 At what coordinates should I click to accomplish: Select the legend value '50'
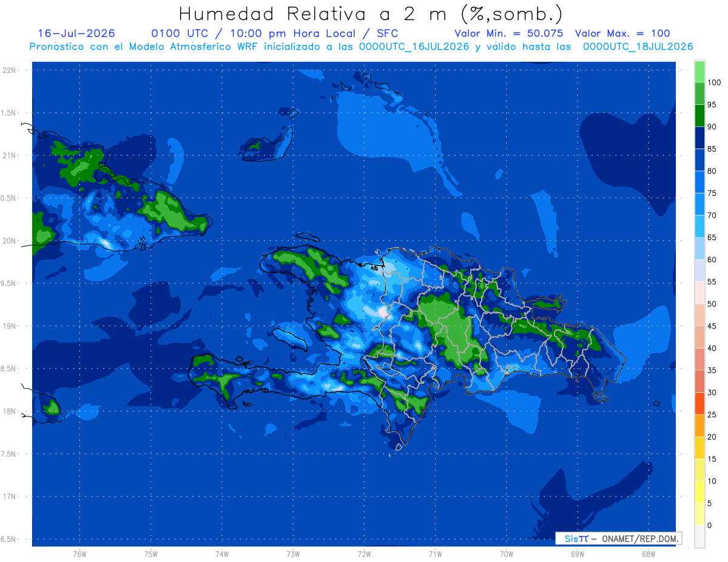[712, 304]
